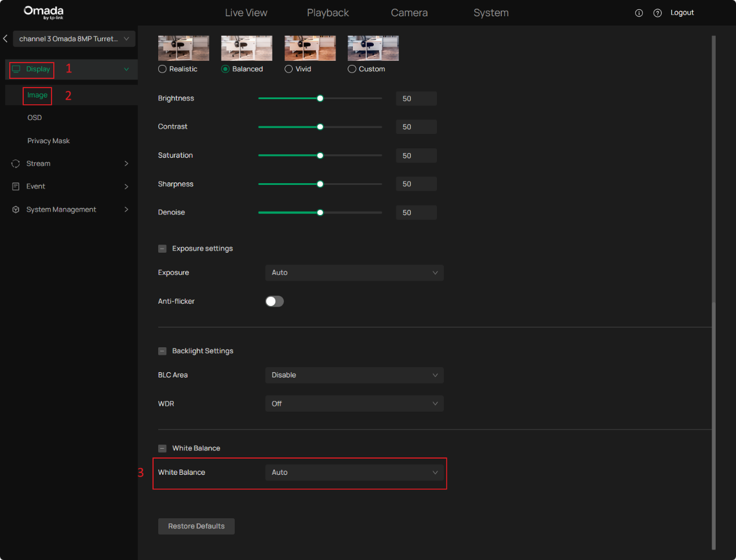The image size is (736, 560).
Task: Open the White Balance Auto dropdown
Action: point(354,472)
